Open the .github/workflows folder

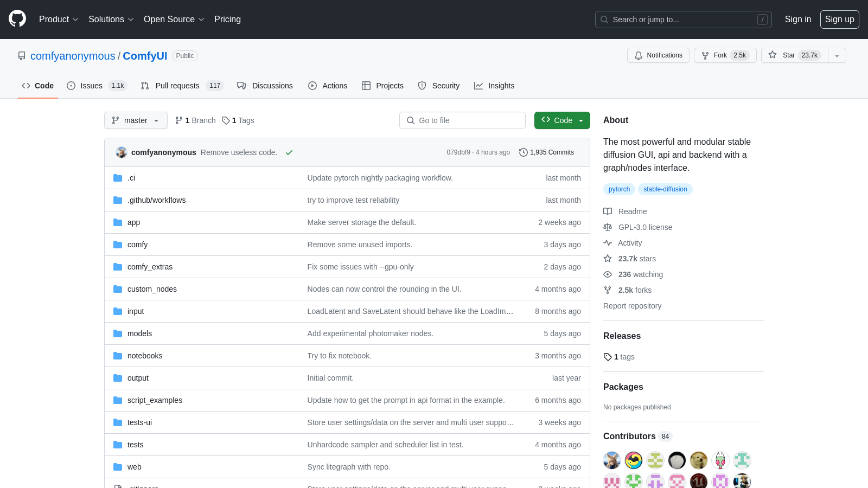(x=156, y=200)
